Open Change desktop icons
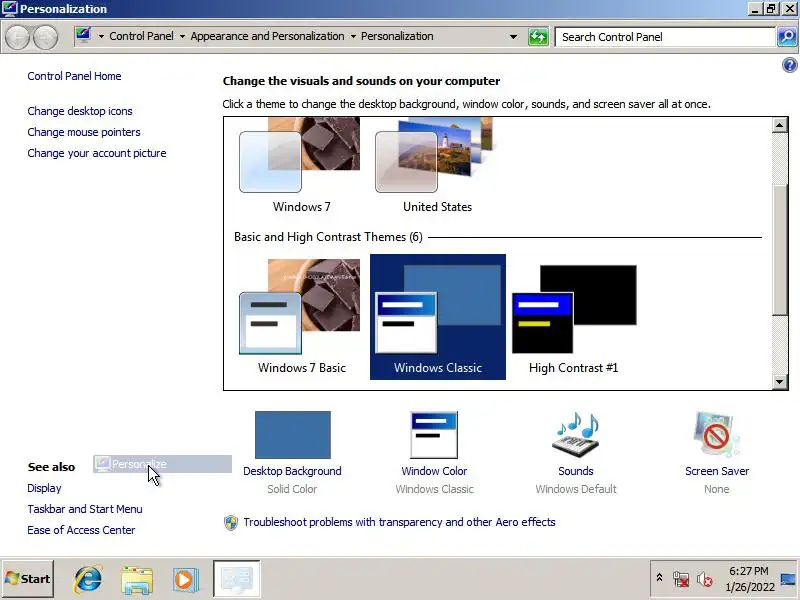The width and height of the screenshot is (800, 600). (x=80, y=111)
